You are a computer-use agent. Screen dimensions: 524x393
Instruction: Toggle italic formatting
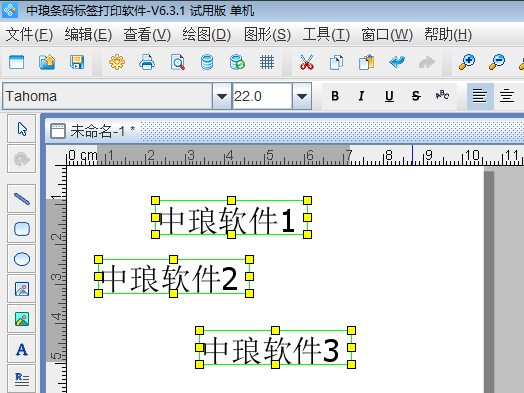point(361,96)
